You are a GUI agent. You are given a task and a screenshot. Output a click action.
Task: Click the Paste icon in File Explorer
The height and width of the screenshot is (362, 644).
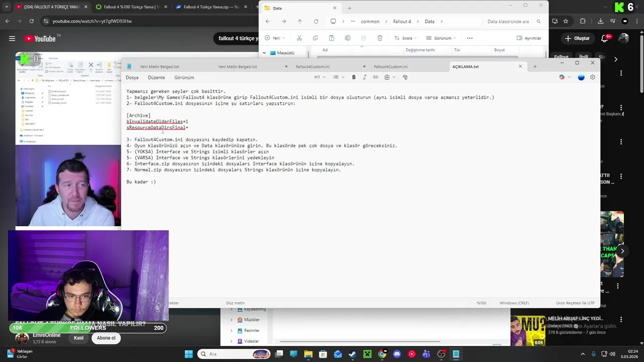click(331, 38)
